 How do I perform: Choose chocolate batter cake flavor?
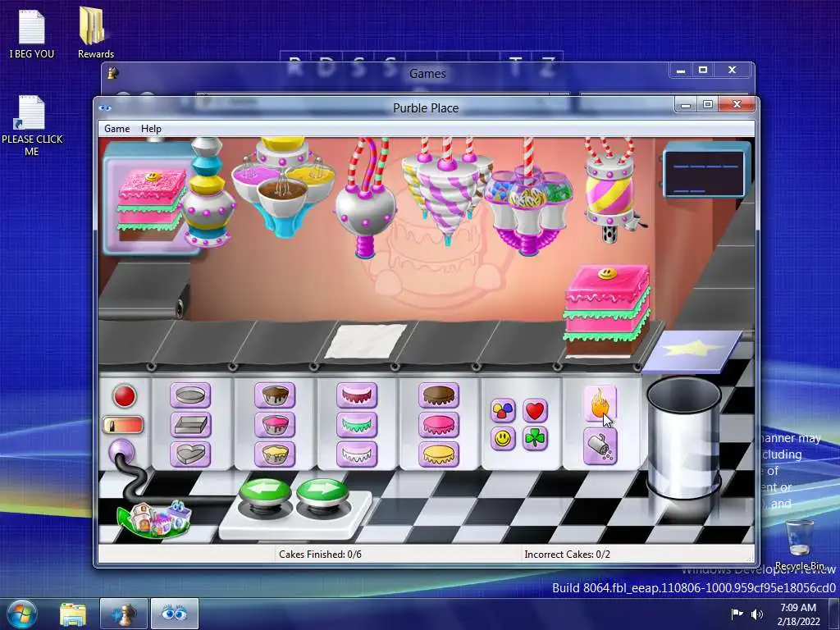point(275,395)
